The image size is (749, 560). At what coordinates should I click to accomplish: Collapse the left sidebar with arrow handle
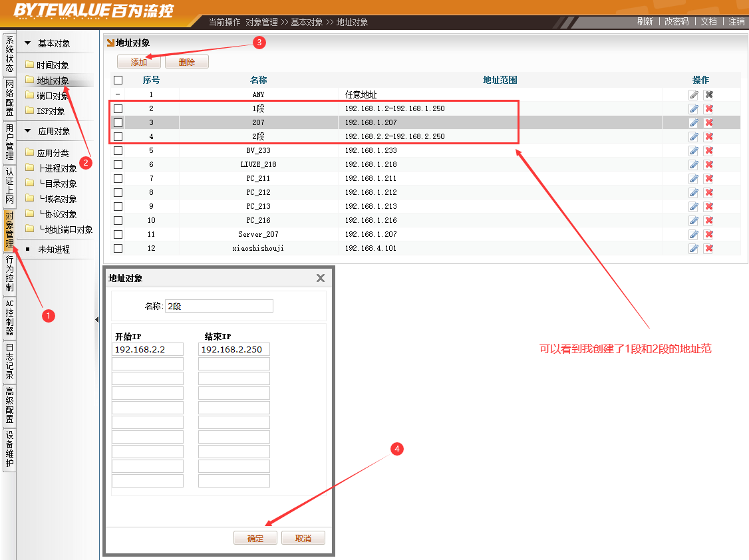pyautogui.click(x=97, y=320)
